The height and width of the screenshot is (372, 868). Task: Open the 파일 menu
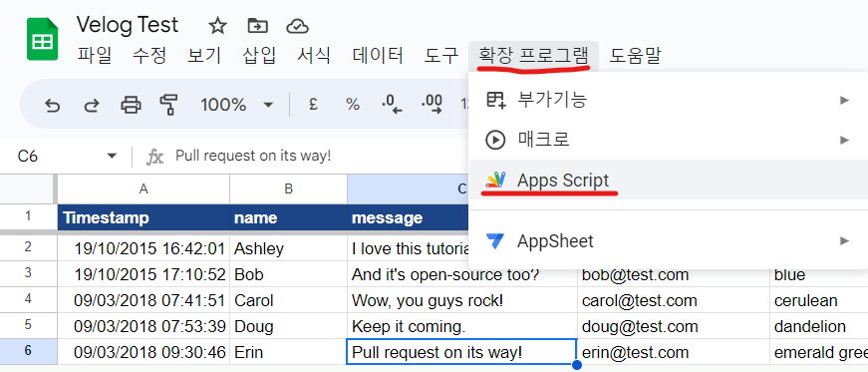pos(94,56)
